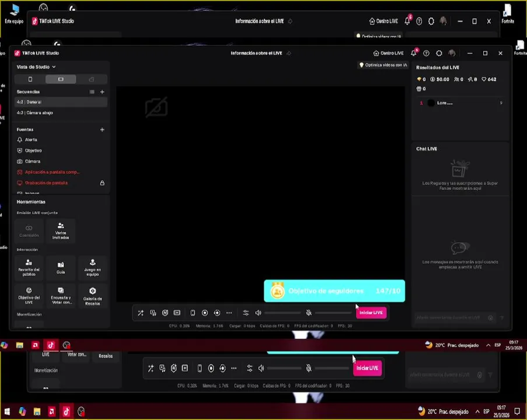
Task: Switch to portrait phone view mode
Action: point(30,79)
